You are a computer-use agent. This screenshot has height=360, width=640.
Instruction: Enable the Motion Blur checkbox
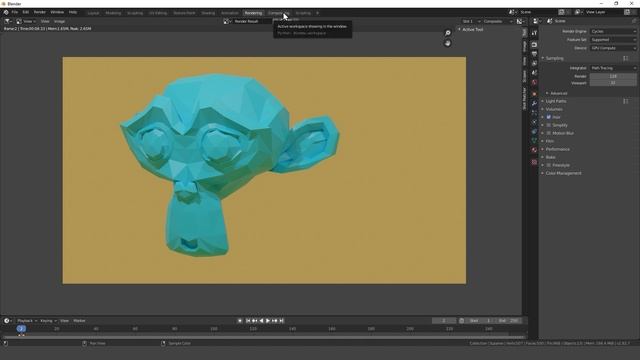[x=549, y=133]
